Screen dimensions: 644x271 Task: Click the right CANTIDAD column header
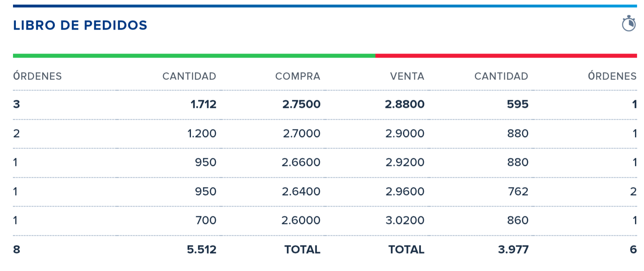501,76
